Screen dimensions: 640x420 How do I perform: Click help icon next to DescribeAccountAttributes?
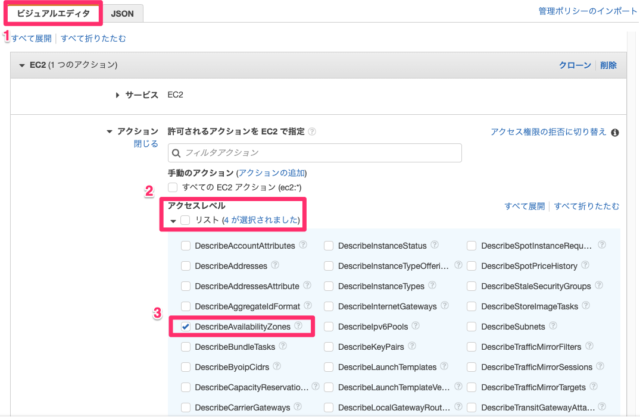tap(303, 245)
